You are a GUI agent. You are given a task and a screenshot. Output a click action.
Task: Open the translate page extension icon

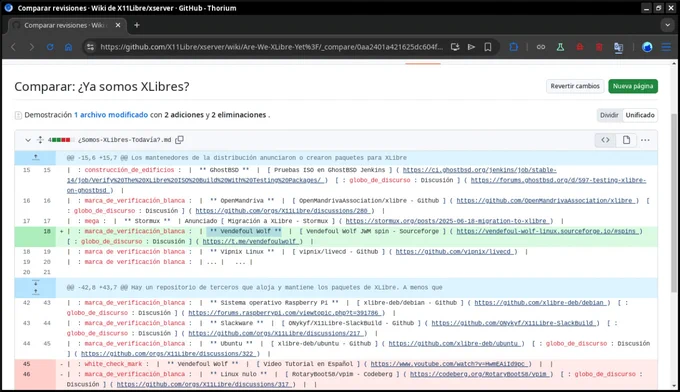coord(618,47)
